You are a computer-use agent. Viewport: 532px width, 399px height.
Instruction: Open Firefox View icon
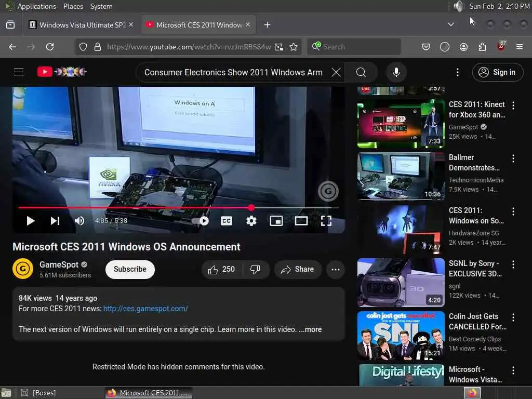10,24
